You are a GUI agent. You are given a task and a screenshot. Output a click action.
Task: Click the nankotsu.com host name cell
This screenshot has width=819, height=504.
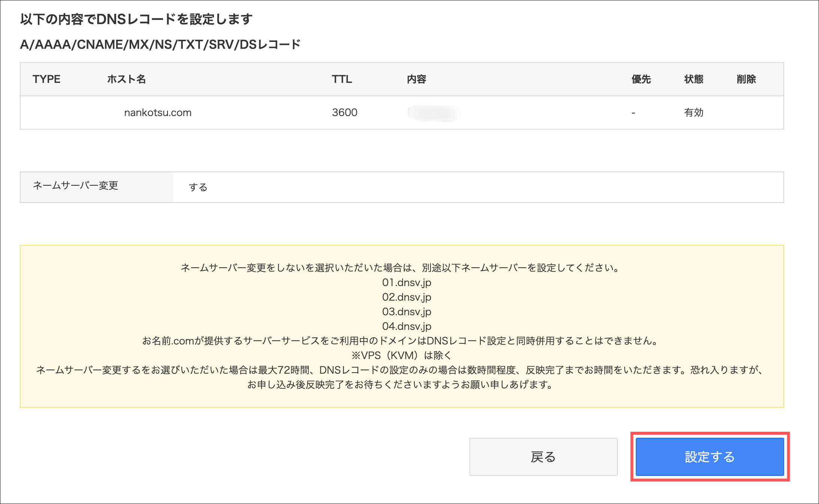(x=158, y=112)
